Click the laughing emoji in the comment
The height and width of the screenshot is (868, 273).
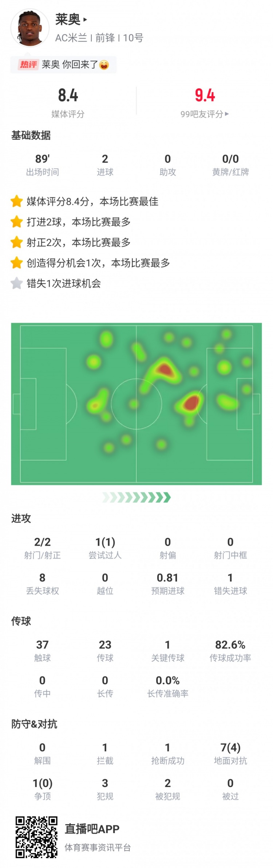pos(104,65)
